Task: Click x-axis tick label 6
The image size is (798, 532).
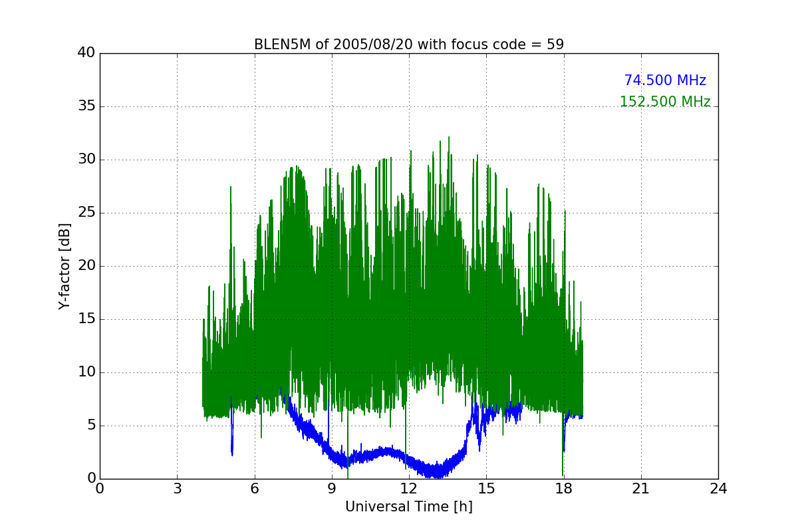Action: pos(254,488)
